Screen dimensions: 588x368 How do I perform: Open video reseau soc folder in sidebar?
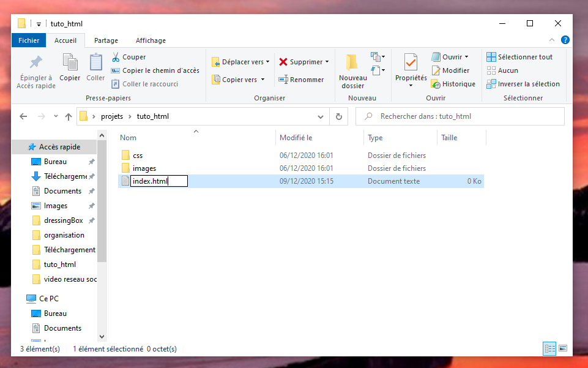70,279
